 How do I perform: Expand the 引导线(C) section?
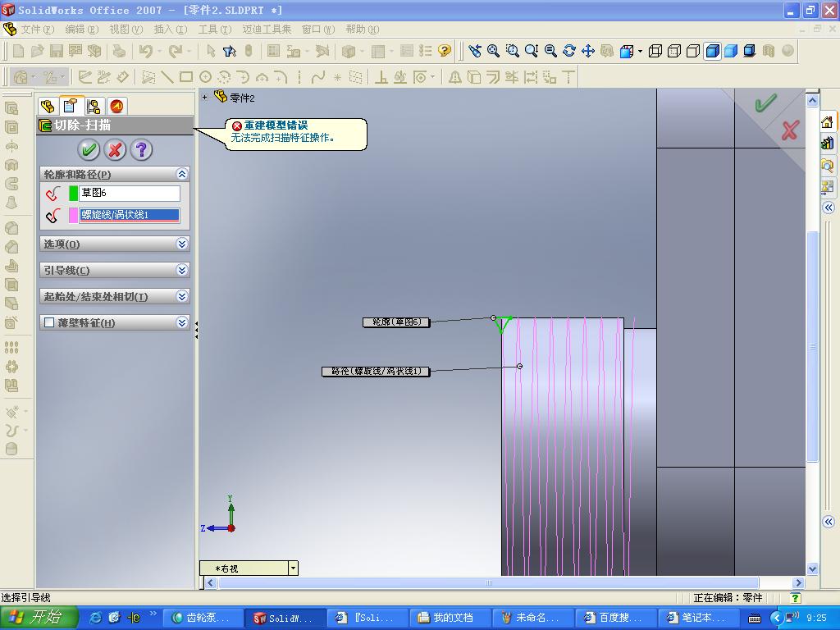(x=181, y=270)
